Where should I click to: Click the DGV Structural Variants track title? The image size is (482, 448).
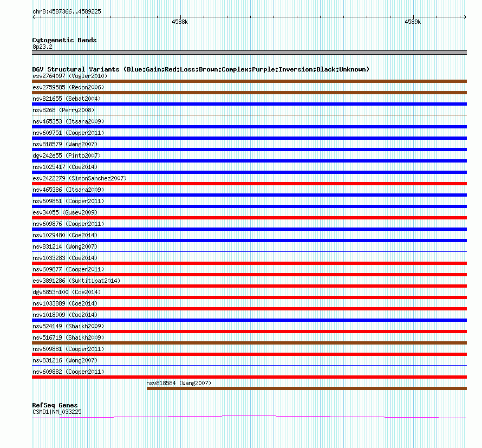point(201,69)
